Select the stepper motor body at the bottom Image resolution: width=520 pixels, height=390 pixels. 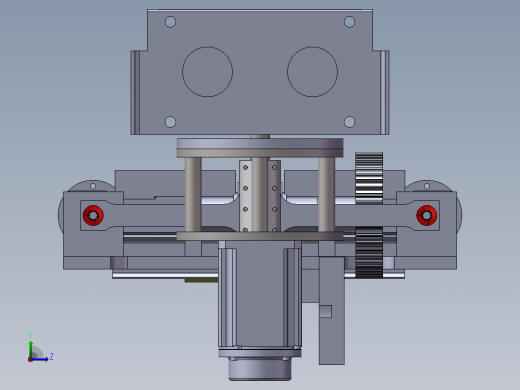[260, 294]
